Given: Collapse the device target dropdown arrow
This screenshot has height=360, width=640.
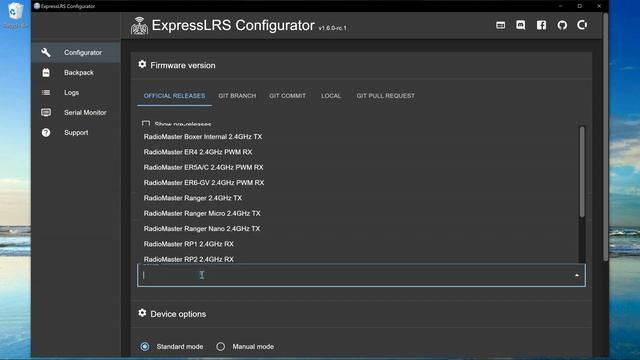Looking at the screenshot, I should 577,276.
